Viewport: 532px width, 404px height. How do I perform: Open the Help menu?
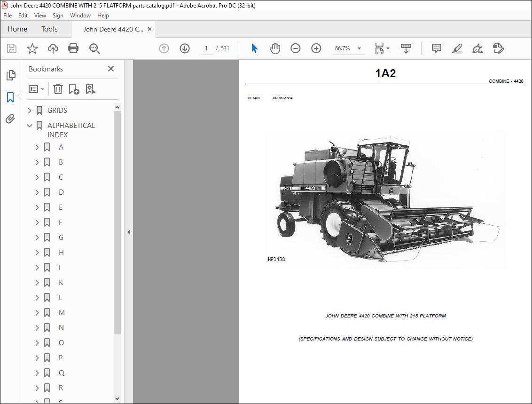coord(103,15)
